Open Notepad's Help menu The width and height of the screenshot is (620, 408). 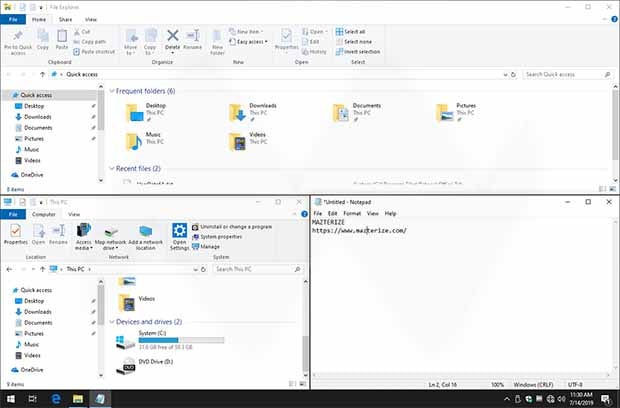tap(390, 213)
